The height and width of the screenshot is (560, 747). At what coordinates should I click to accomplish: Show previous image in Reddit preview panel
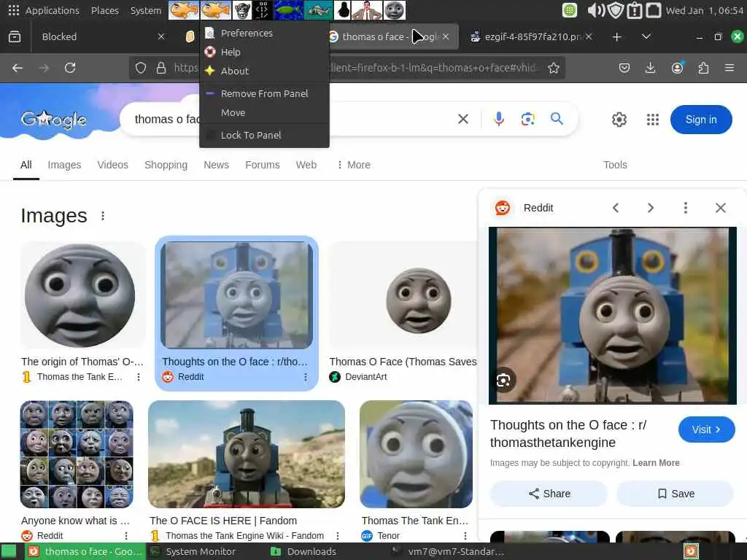pos(616,208)
